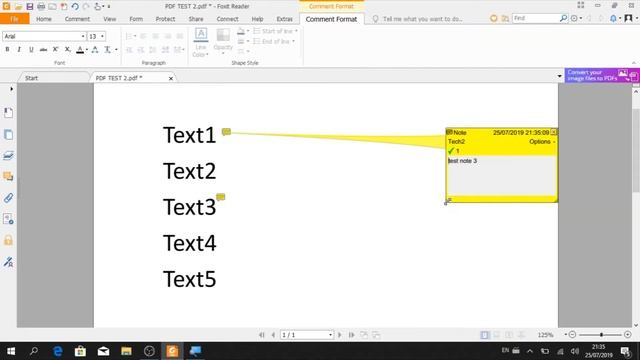Switch to the Connect ribbon tab
Screen dimensions: 640x360
[227, 19]
